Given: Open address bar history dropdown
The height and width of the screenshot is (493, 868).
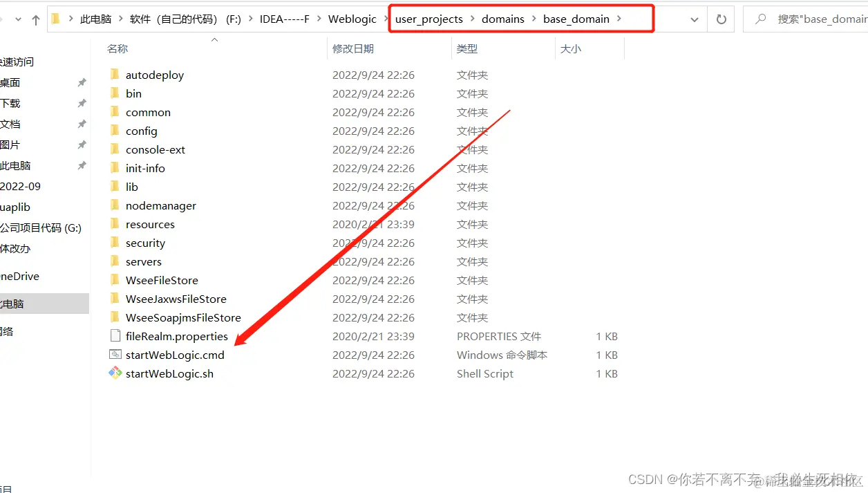Looking at the screenshot, I should pyautogui.click(x=695, y=19).
